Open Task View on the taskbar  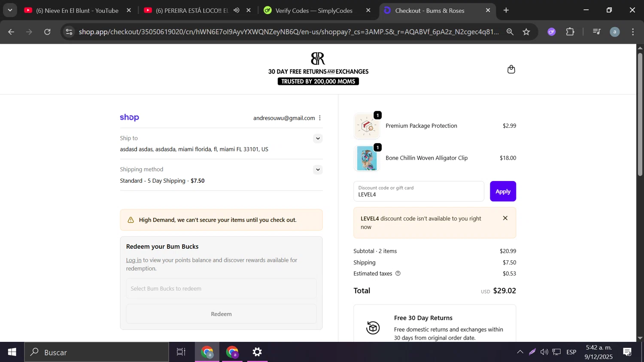pyautogui.click(x=181, y=352)
